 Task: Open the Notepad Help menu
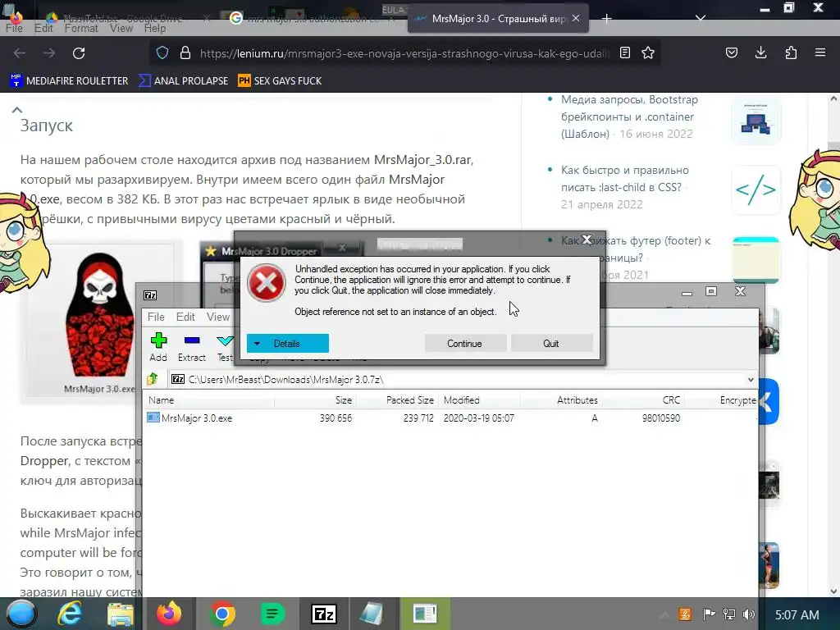[x=155, y=29]
